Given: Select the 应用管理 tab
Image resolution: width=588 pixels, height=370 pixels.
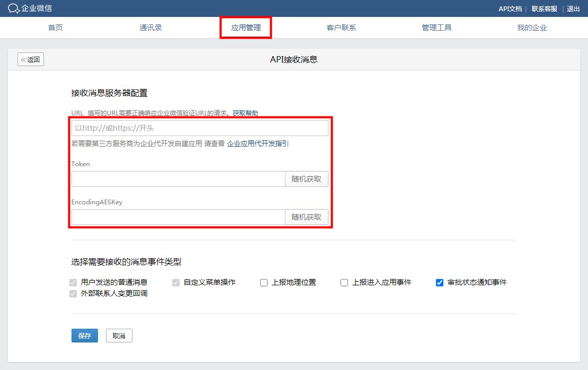Looking at the screenshot, I should click(x=246, y=28).
